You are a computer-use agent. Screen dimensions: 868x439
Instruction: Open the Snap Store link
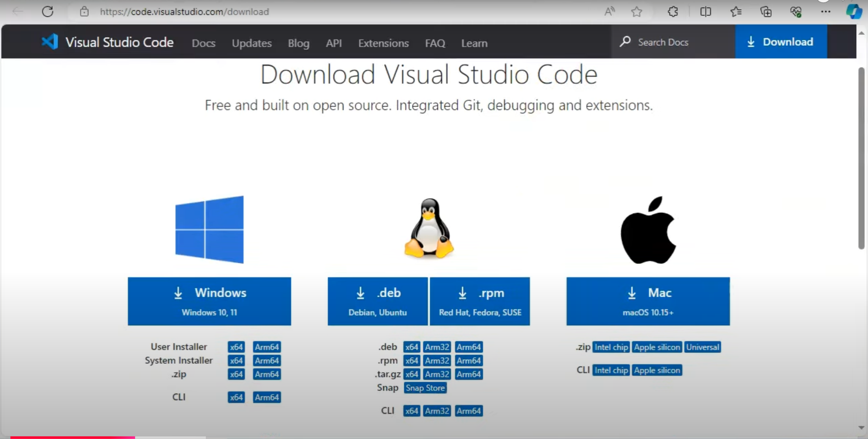pos(425,388)
